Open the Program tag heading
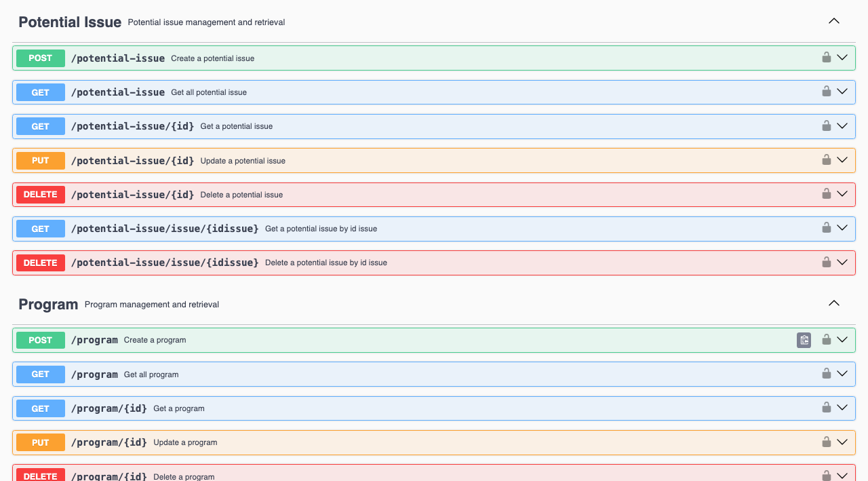This screenshot has height=481, width=868. pyautogui.click(x=48, y=304)
